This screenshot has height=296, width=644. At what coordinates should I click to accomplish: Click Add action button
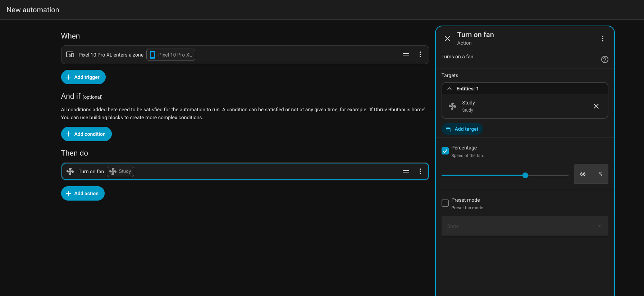pyautogui.click(x=83, y=193)
